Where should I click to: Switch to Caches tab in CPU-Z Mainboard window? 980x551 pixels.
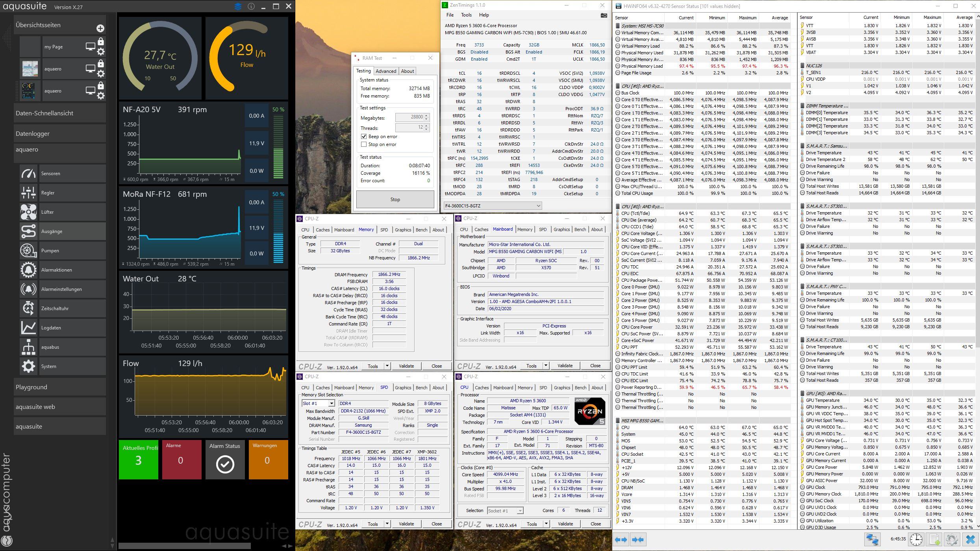(481, 229)
